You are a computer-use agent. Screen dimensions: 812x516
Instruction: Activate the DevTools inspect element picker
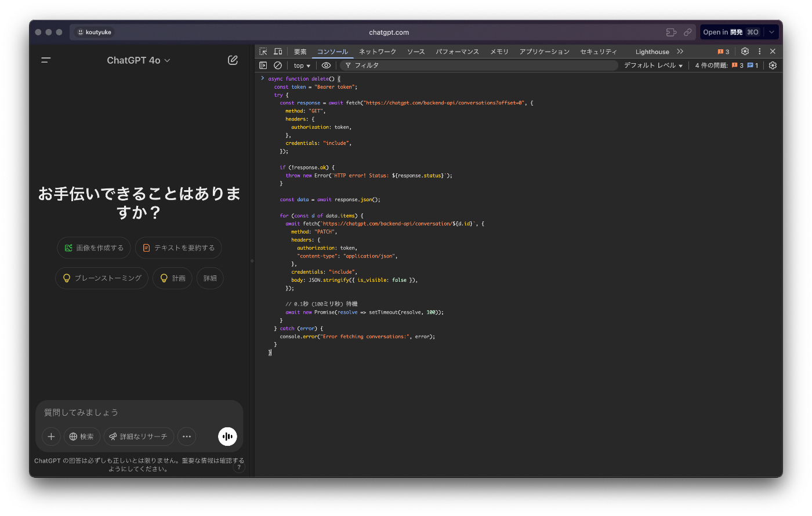[263, 52]
